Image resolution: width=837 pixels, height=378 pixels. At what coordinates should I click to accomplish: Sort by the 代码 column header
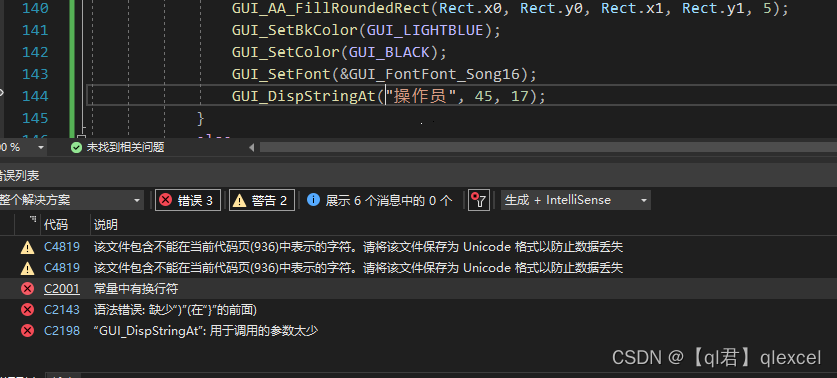(x=56, y=225)
